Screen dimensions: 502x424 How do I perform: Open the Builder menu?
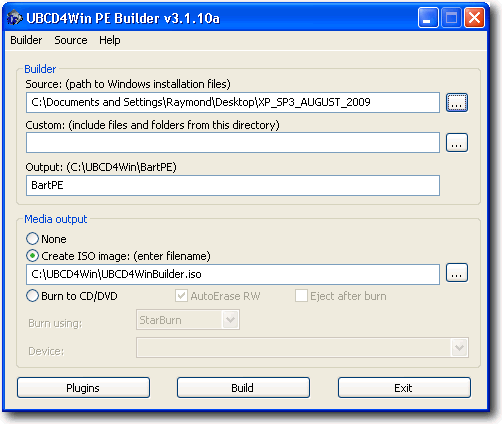pos(26,40)
